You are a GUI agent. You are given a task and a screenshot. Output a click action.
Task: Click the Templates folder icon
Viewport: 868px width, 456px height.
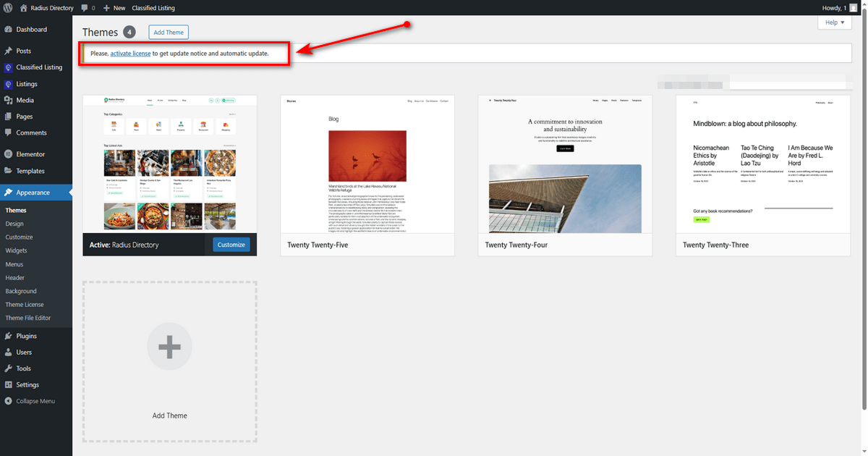(8, 171)
